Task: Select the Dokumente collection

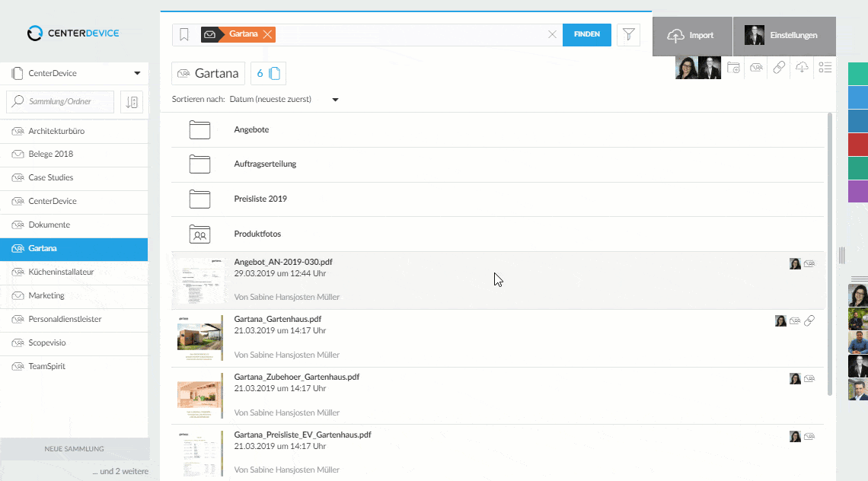Action: pos(74,225)
